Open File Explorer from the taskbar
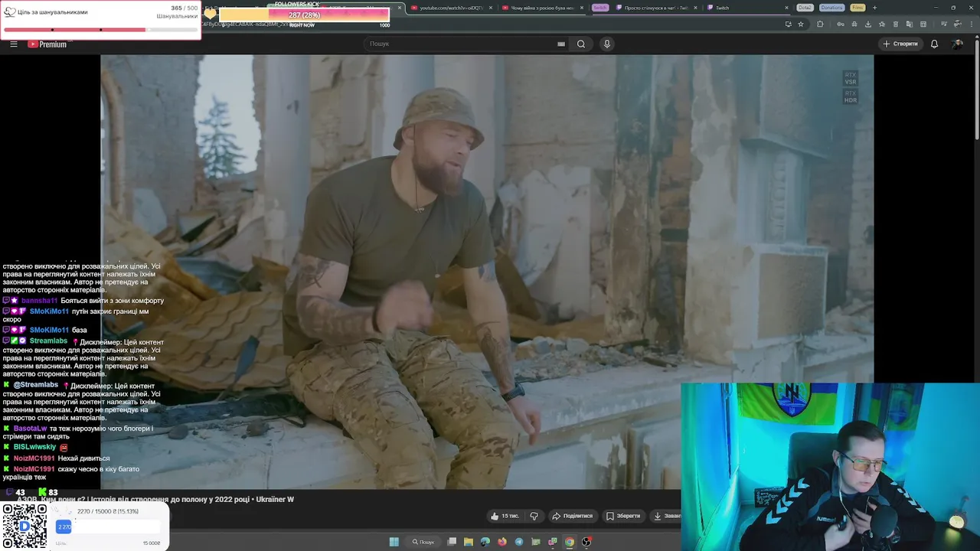980x551 pixels. (469, 542)
